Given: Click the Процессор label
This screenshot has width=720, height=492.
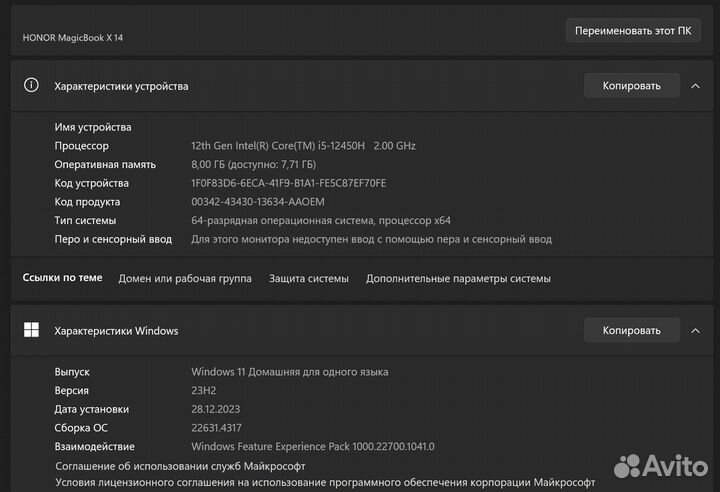Looking at the screenshot, I should click(x=82, y=146).
